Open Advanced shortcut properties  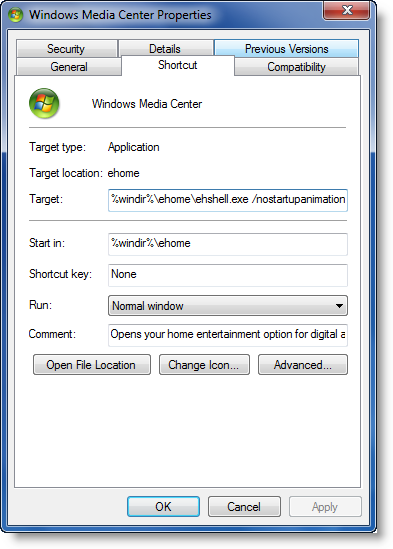(303, 365)
